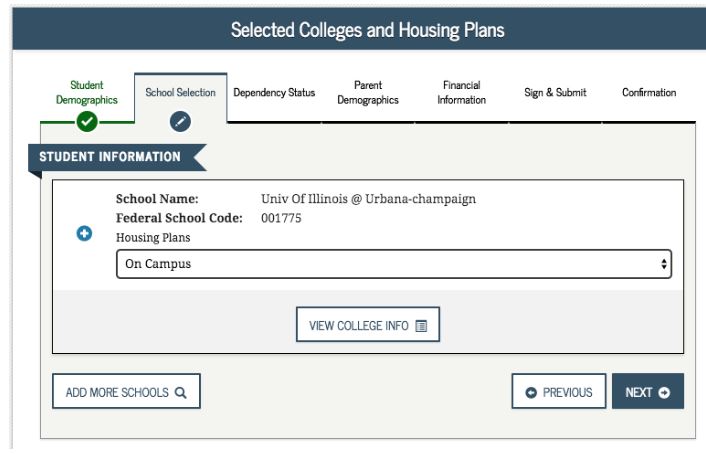Click the blue plus icon beside school name
Screen dimensions: 706x454
[84, 233]
